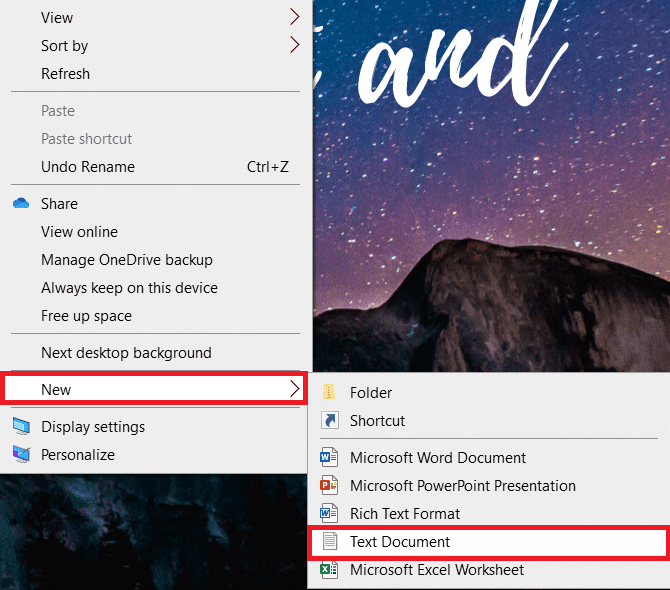The height and width of the screenshot is (590, 670).
Task: Expand the Sort by submenu arrow
Action: (x=294, y=45)
